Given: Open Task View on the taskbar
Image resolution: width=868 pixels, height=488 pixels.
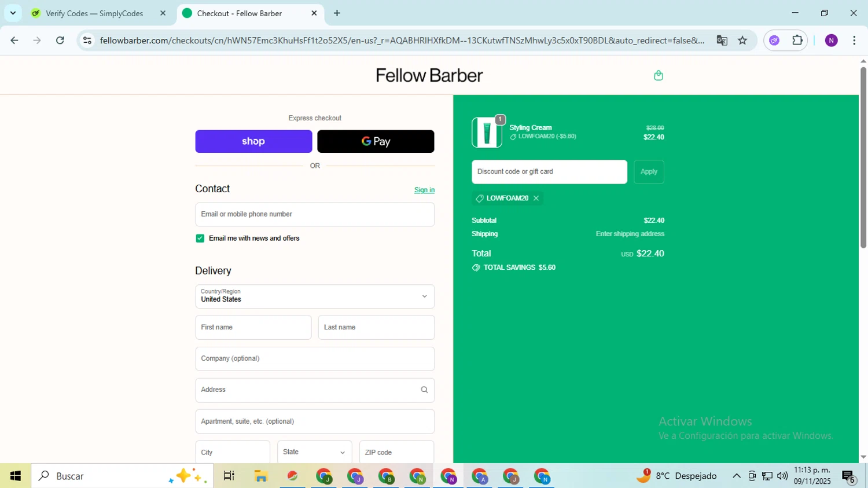Looking at the screenshot, I should [x=229, y=476].
